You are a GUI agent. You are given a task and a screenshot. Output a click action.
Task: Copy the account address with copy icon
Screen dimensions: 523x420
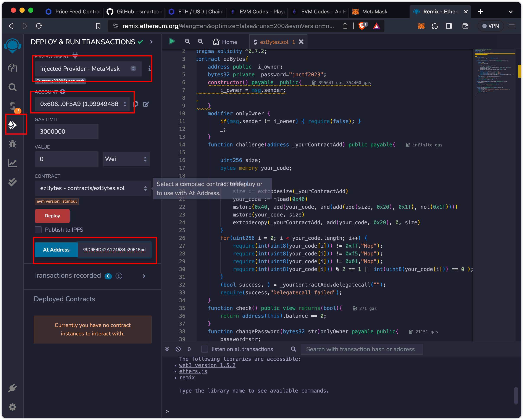click(136, 104)
